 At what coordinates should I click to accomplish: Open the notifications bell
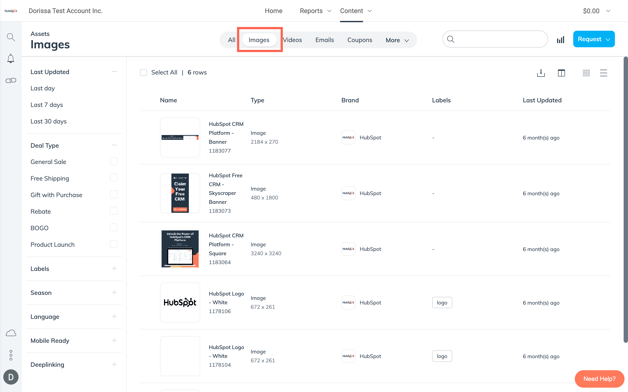point(11,58)
